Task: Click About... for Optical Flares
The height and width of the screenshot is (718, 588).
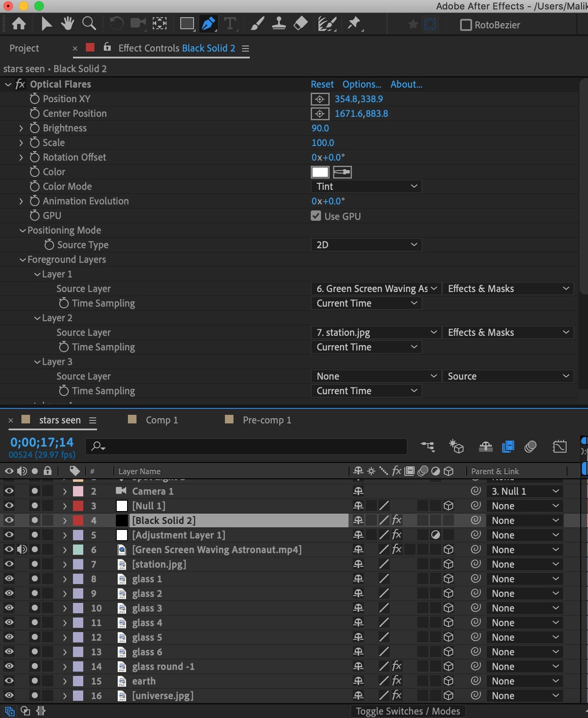Action: [x=406, y=84]
